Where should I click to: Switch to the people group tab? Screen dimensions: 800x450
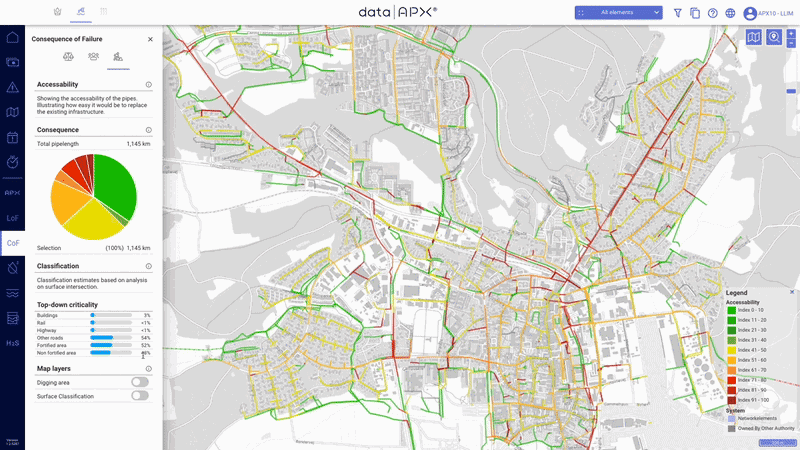point(93,57)
